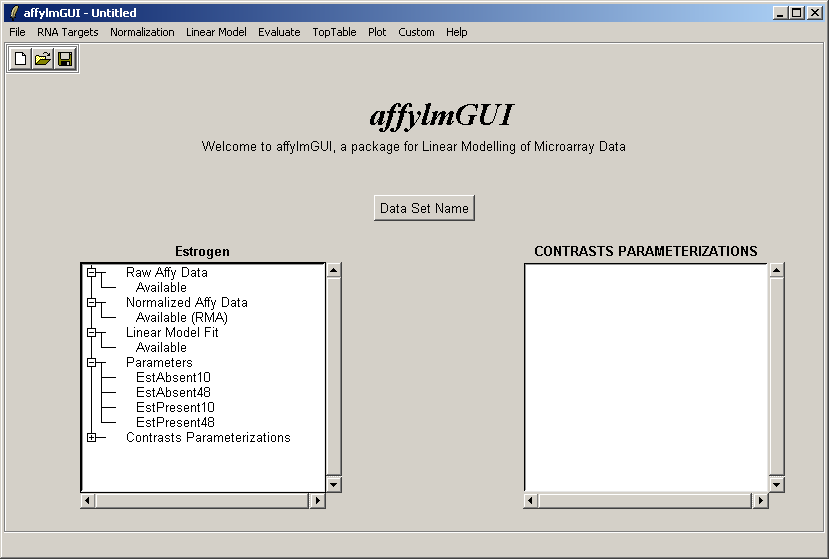Click the affylmGUI title bar app icon
The height and width of the screenshot is (559, 829).
(13, 13)
